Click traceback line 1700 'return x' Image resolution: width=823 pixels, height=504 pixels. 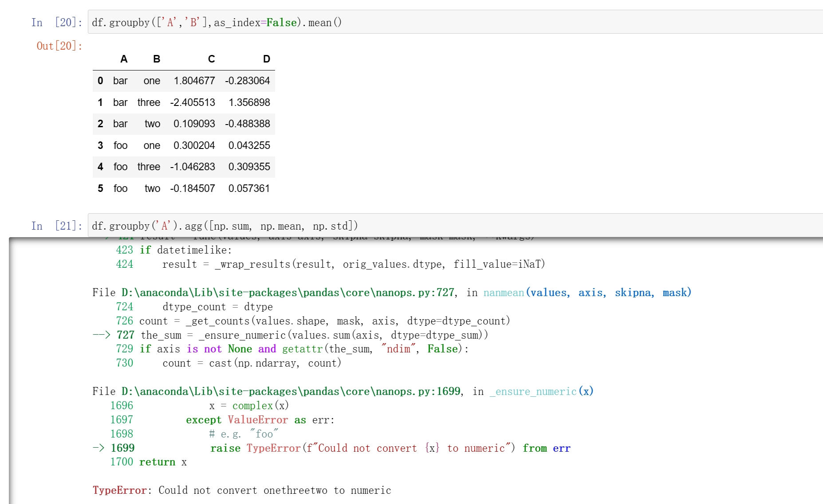[163, 462]
